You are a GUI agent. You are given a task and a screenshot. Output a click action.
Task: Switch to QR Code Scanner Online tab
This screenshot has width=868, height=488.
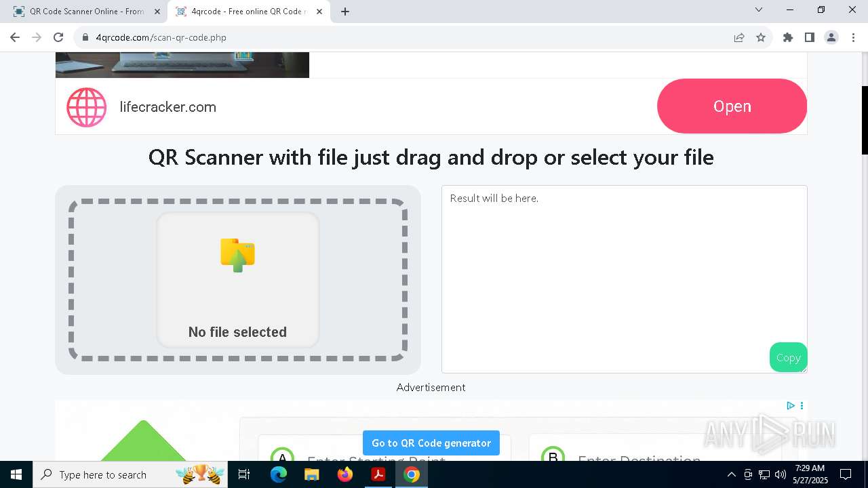click(x=85, y=12)
